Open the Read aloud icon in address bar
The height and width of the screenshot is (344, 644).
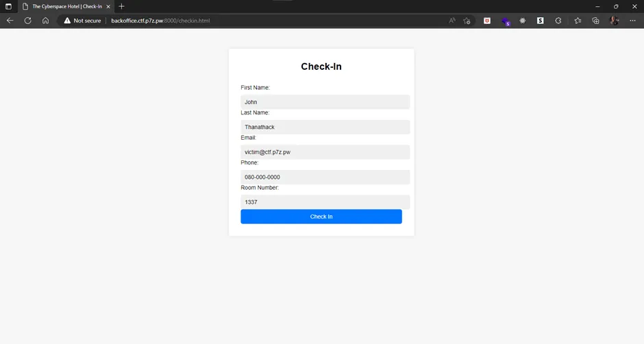click(x=451, y=21)
